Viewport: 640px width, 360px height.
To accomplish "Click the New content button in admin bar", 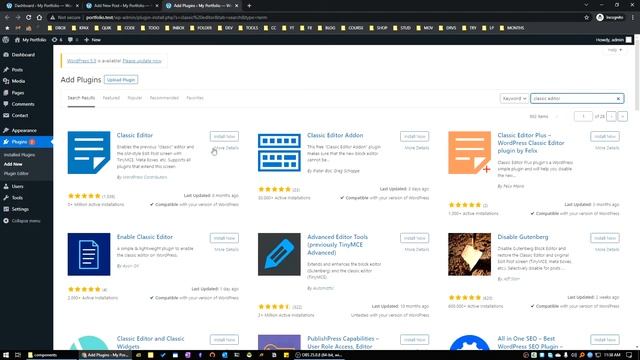I will coord(92,40).
